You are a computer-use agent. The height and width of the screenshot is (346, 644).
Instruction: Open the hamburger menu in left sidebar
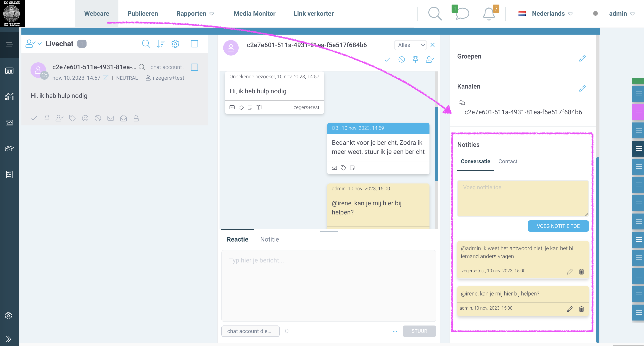(9, 45)
